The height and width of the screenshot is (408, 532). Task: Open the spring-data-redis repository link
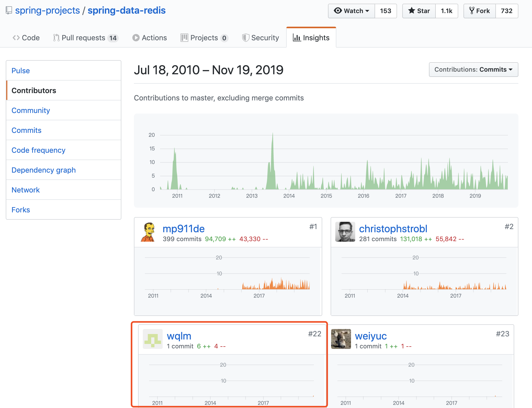[x=127, y=10]
